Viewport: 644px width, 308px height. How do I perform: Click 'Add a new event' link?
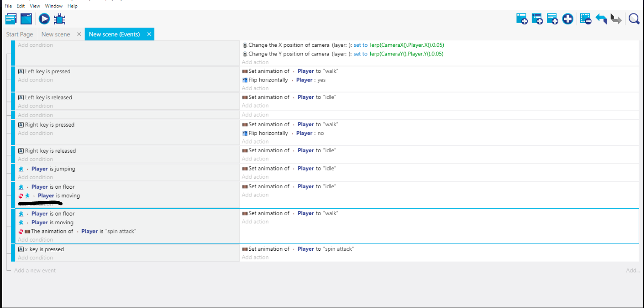(35, 270)
